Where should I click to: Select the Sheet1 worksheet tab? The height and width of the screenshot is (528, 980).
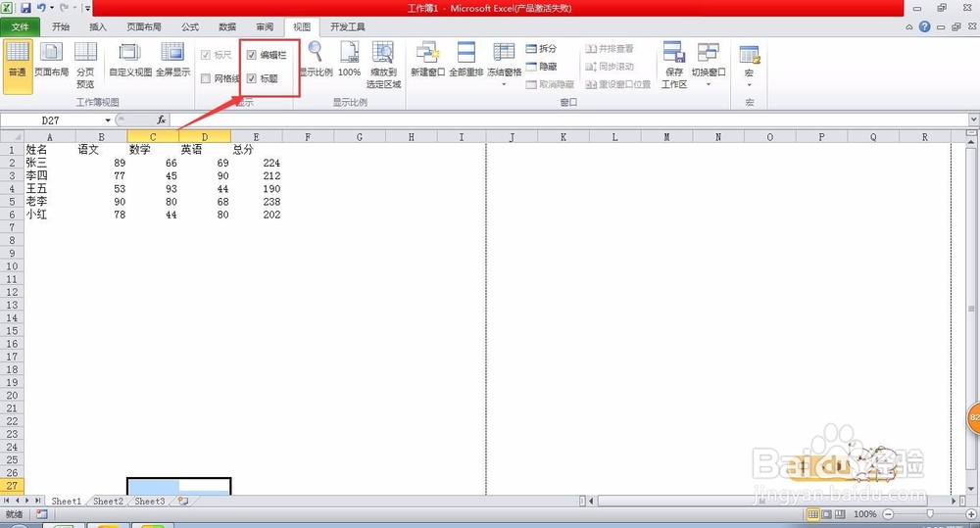pyautogui.click(x=67, y=502)
